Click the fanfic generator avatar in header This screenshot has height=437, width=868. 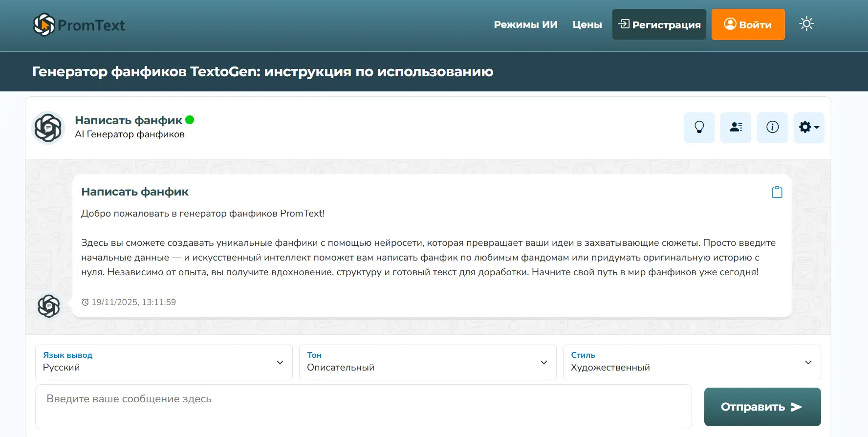click(x=48, y=128)
